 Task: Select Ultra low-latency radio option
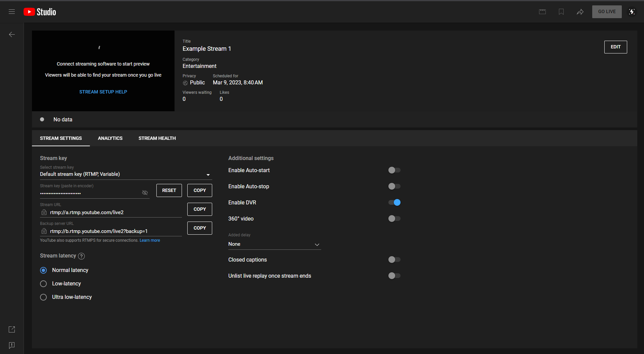pyautogui.click(x=43, y=297)
